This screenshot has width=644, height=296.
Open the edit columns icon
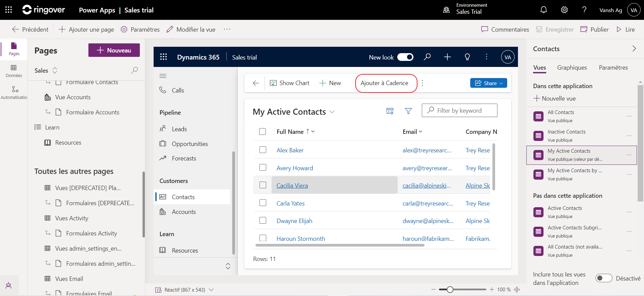click(390, 111)
